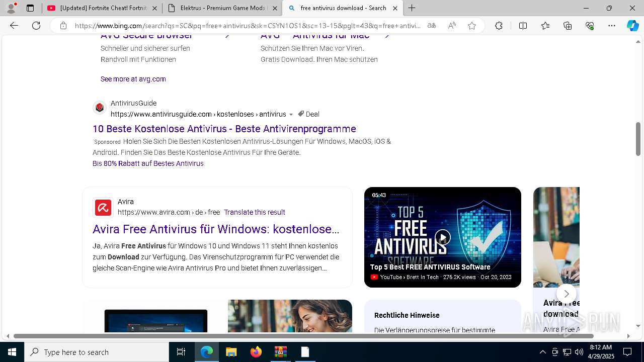This screenshot has width=644, height=362.
Task: Click the AntivirusGuide site icon
Action: 100,108
